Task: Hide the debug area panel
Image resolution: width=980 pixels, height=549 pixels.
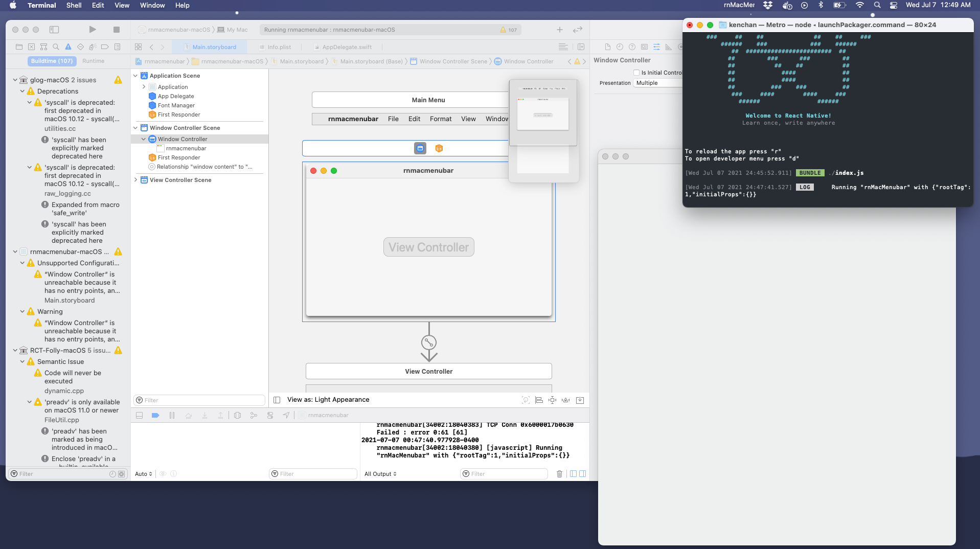Action: 139,415
